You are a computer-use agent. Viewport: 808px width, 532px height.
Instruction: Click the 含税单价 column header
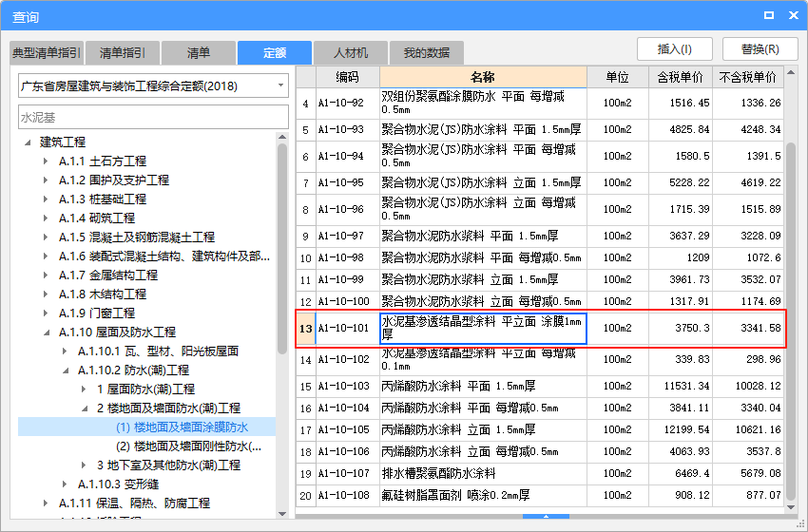[681, 77]
